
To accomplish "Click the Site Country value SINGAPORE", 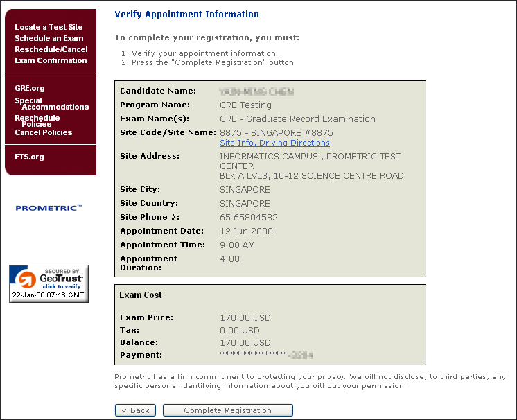I will tap(245, 203).
